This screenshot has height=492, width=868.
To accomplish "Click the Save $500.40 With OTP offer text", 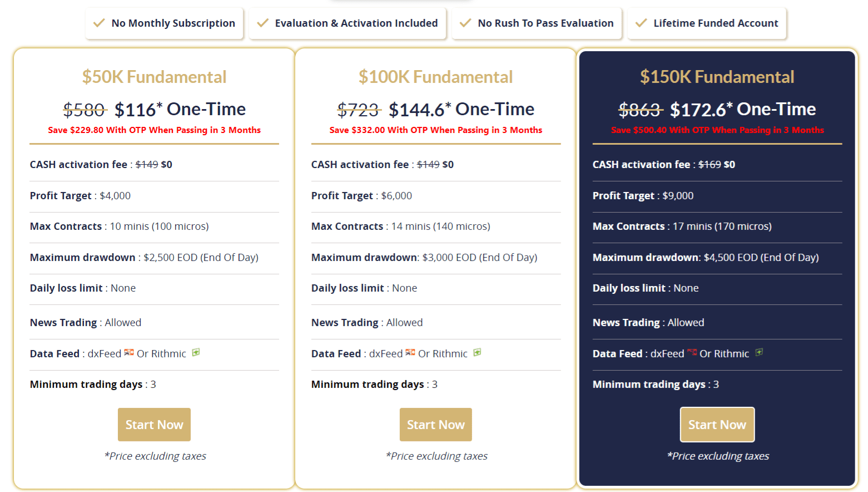I will pyautogui.click(x=717, y=130).
